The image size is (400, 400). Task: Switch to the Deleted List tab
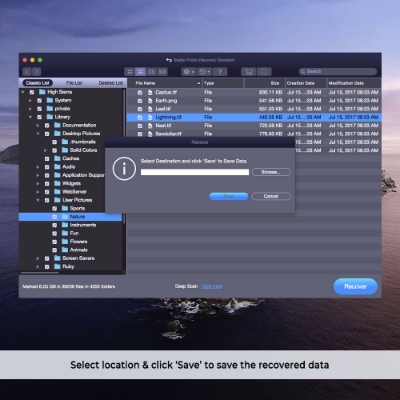point(111,83)
